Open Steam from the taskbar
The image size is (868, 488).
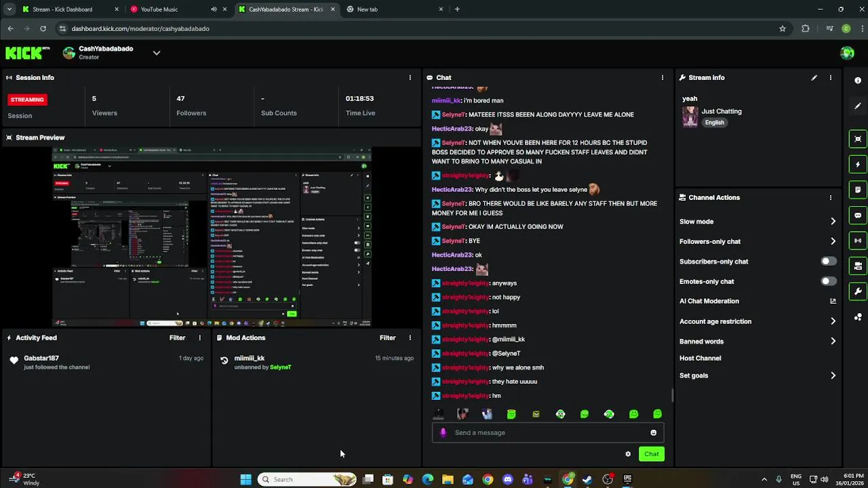point(587,479)
